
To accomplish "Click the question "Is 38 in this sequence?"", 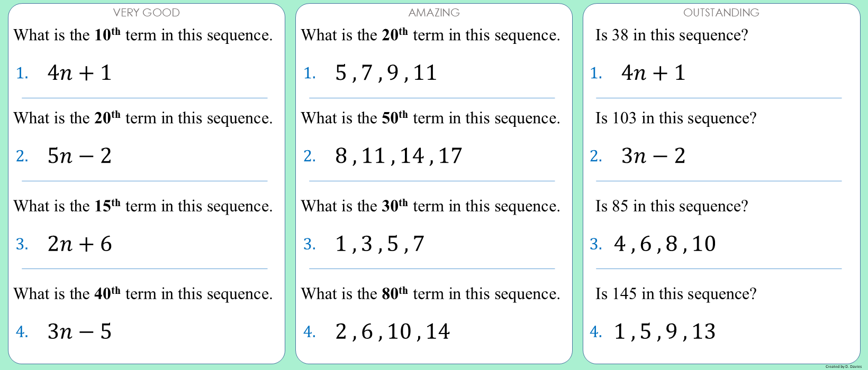I will 671,35.
